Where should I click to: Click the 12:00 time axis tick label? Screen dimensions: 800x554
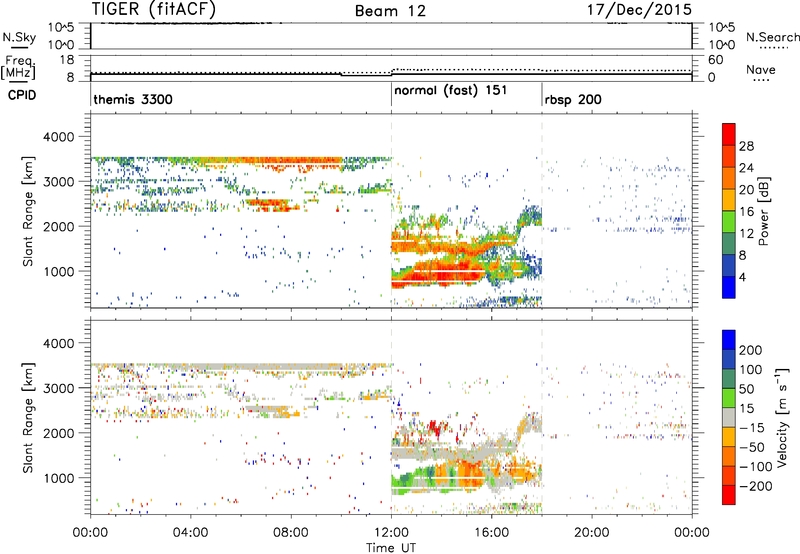click(391, 533)
